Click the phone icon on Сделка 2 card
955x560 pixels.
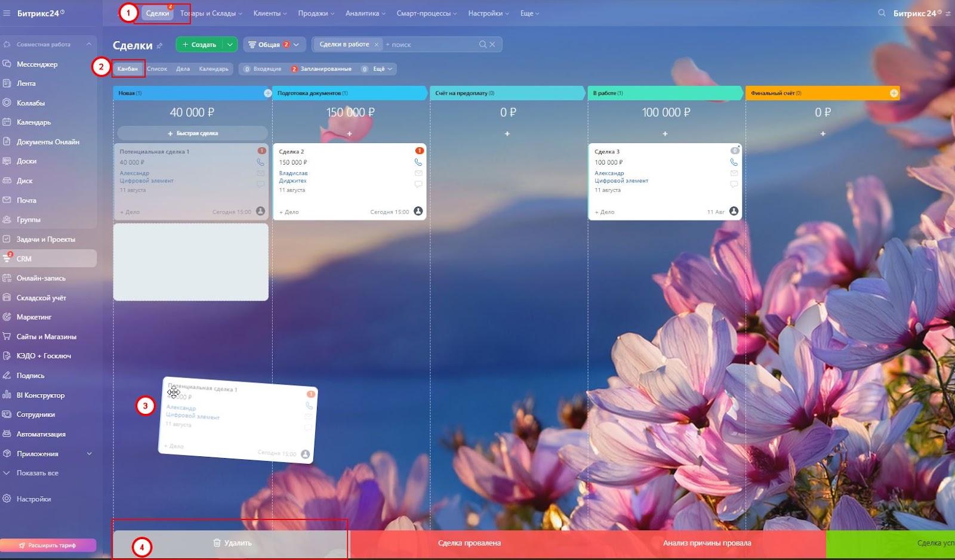[418, 162]
